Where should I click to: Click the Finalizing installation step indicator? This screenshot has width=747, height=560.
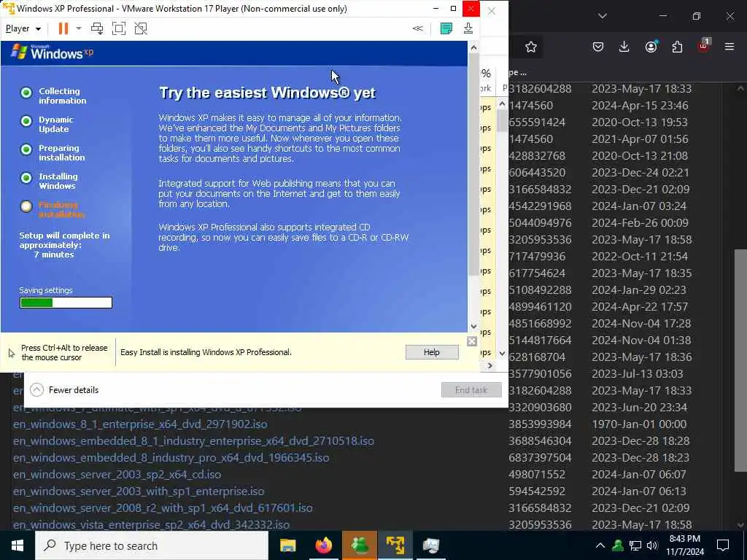point(27,206)
